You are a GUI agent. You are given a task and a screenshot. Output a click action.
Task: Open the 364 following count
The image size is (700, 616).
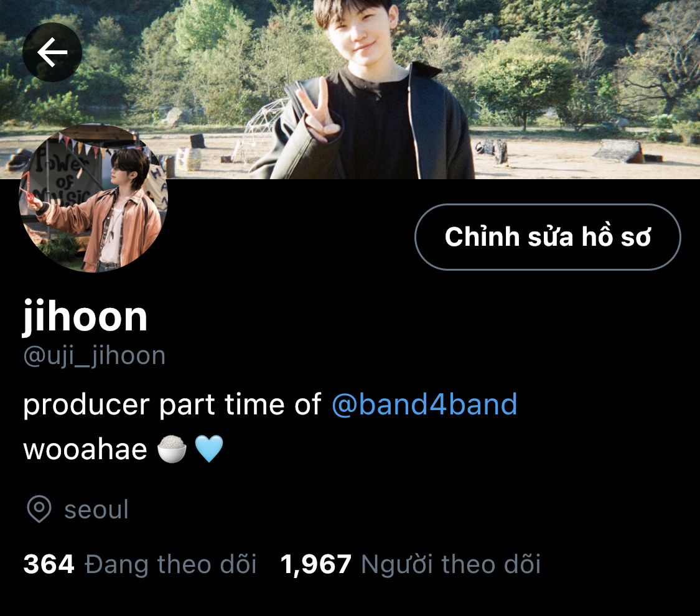point(49,564)
